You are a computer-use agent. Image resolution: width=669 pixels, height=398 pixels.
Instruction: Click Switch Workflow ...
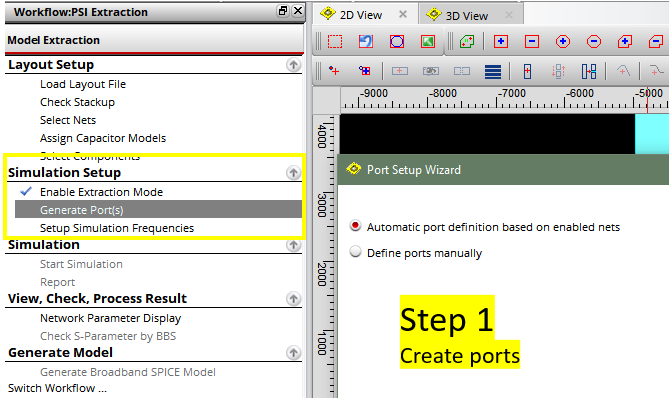pos(57,388)
